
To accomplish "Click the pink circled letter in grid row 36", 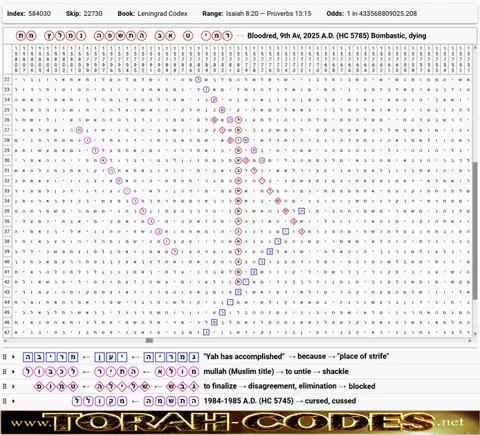I will tap(151, 221).
